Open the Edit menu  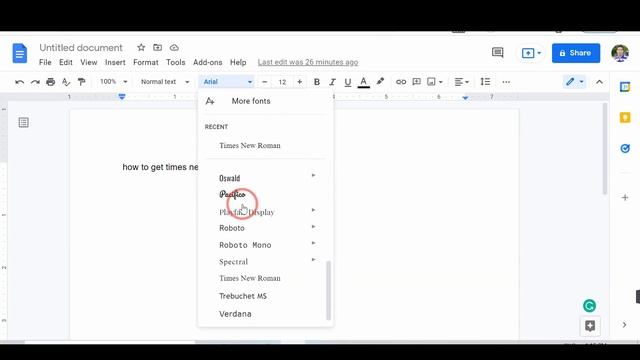(66, 62)
